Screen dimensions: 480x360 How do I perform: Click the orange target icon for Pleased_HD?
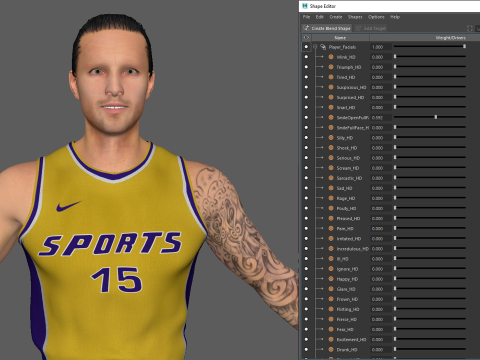pos(331,218)
